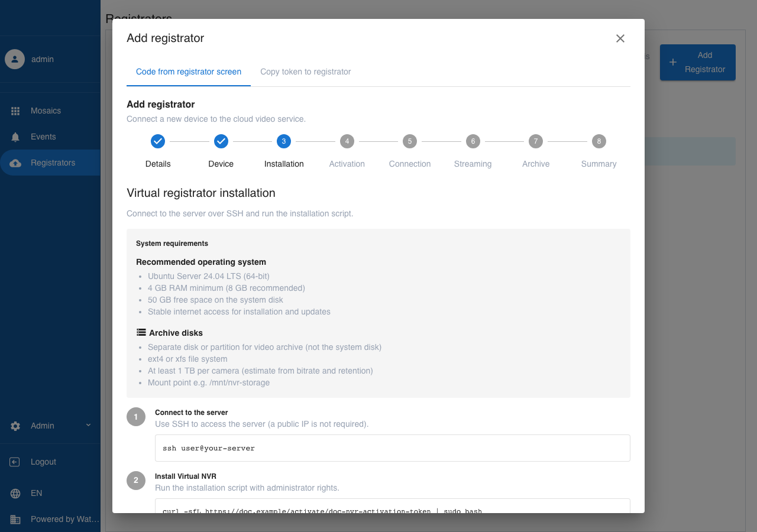
Task: Open Registrators in the sidebar
Action: click(50, 163)
